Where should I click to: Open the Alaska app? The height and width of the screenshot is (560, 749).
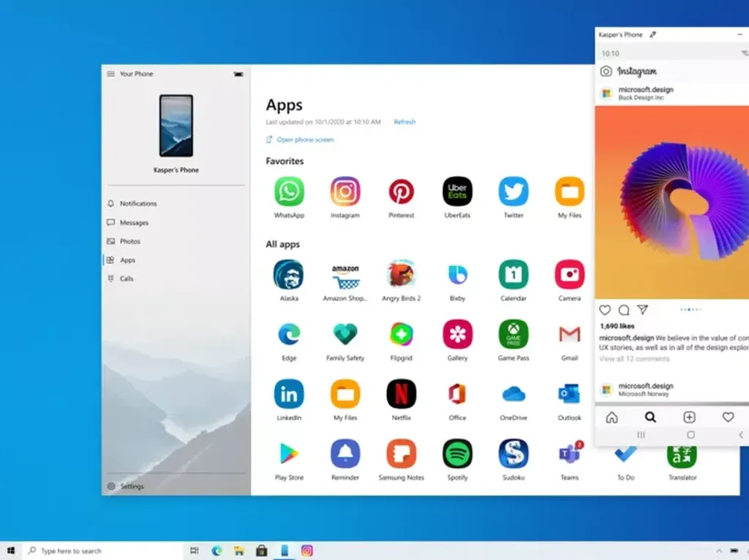(289, 274)
